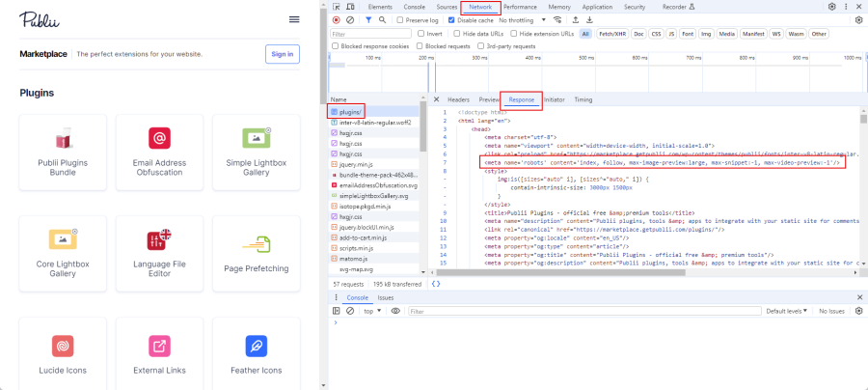Check the 3rd-party requests option
The image size is (868, 390).
click(481, 46)
